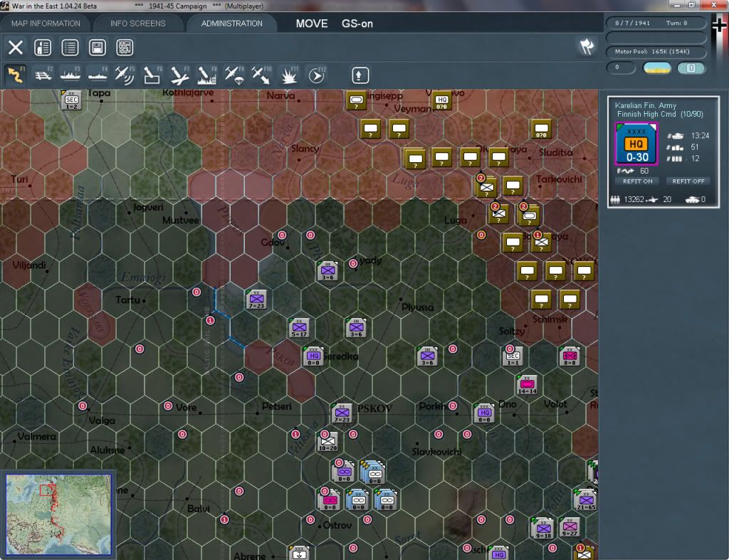Click the '8' value field below Motor Pool
This screenshot has width=729, height=560.
621,68
